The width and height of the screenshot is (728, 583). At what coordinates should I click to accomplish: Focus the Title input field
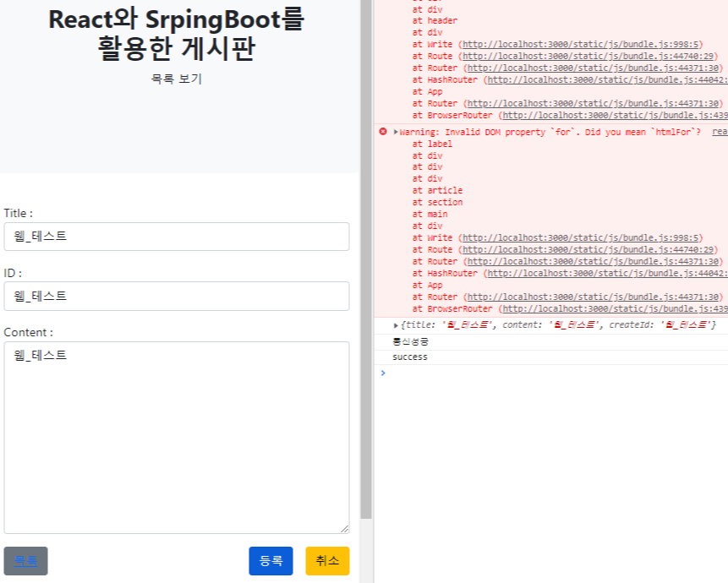point(177,237)
